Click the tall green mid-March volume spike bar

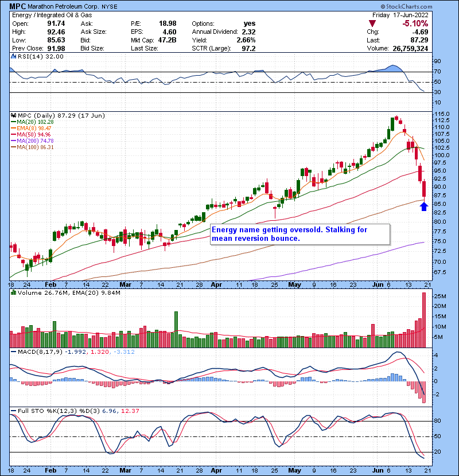tap(176, 329)
